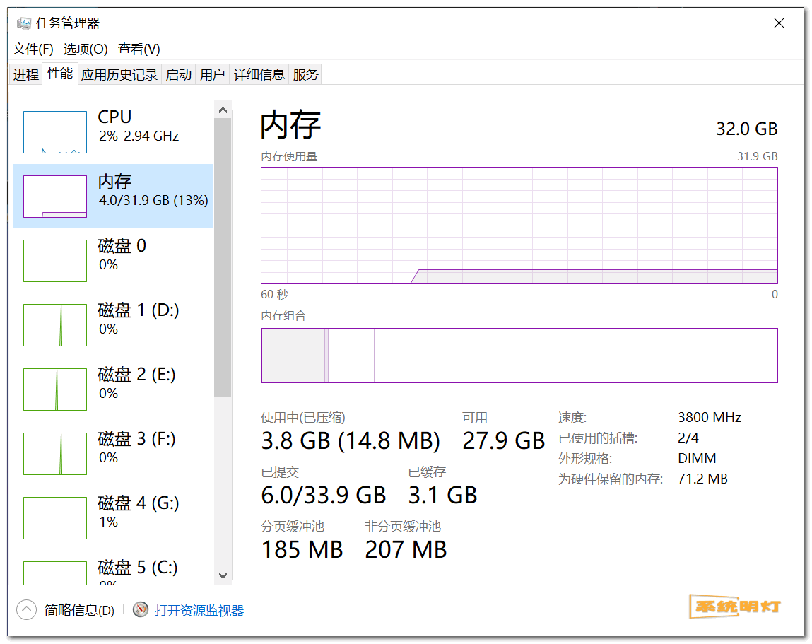
Task: Open the 磁盘 1 (D:) performance view
Action: click(113, 324)
